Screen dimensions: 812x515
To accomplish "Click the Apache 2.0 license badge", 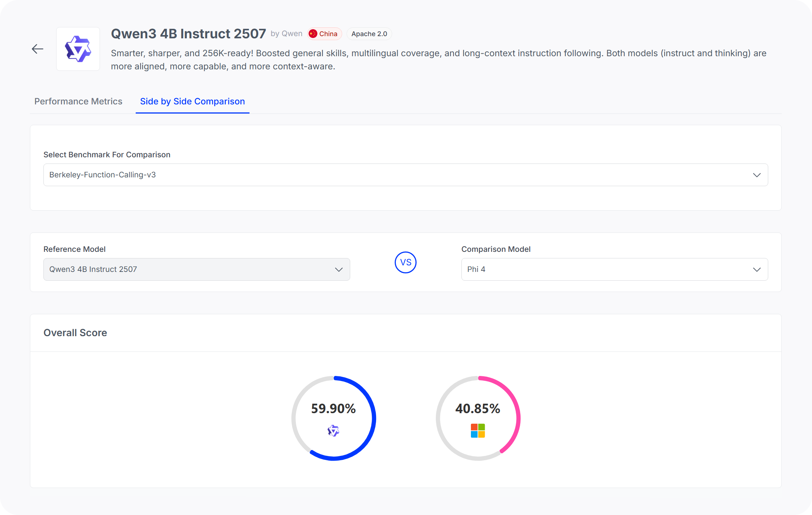I will click(x=369, y=34).
